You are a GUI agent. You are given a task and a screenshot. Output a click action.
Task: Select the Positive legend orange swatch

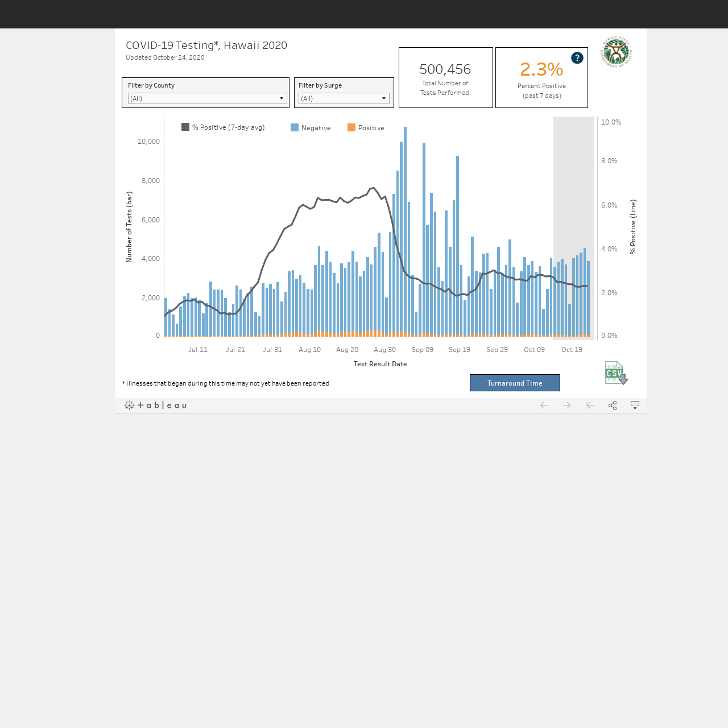pos(351,127)
